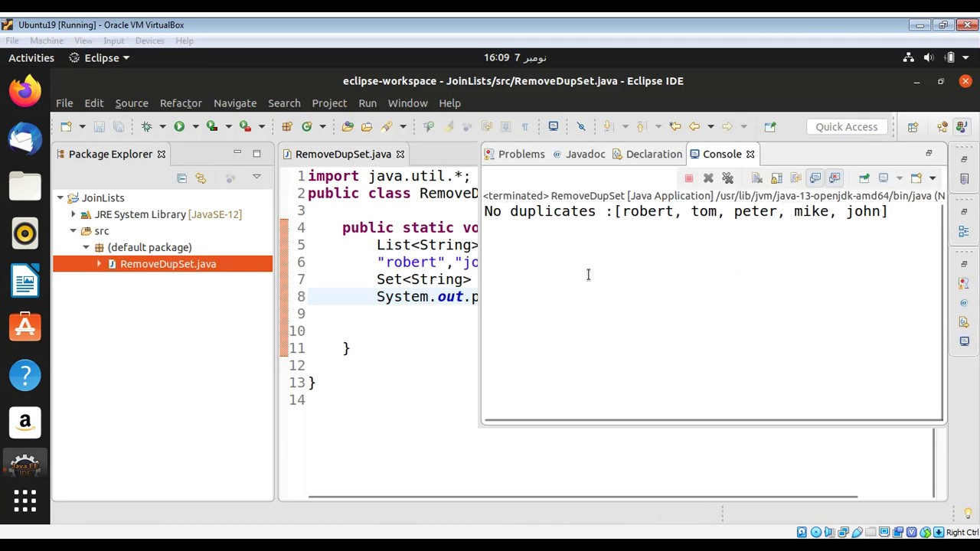Toggle Show Console When Standard Out Changes
The width and height of the screenshot is (980, 551).
click(x=815, y=178)
